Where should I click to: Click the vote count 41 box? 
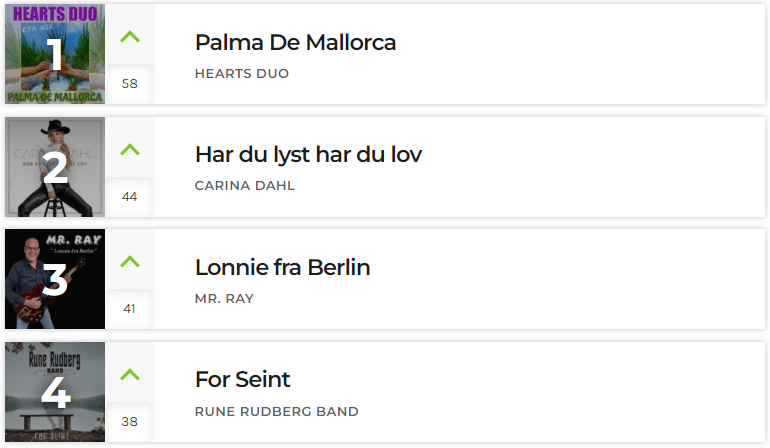click(x=130, y=308)
